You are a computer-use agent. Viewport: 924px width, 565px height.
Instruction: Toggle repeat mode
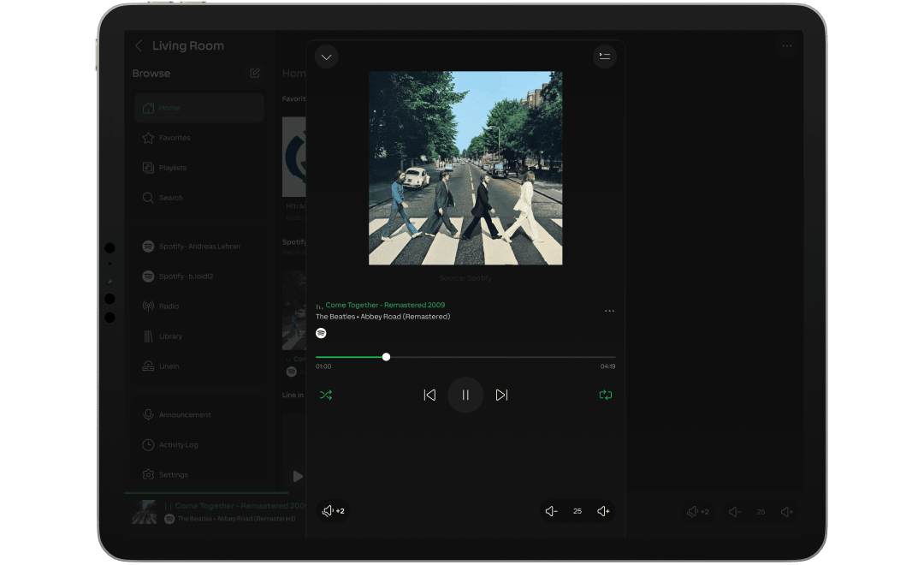coord(606,395)
